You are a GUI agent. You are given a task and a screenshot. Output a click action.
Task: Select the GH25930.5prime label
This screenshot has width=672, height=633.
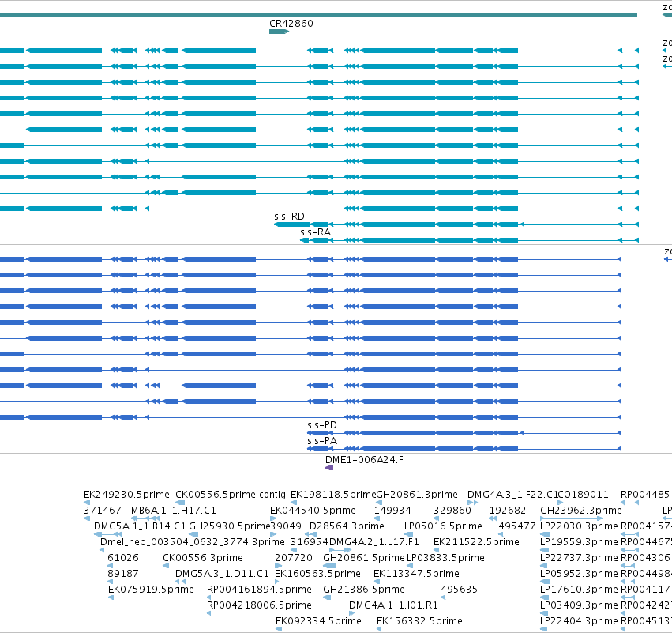pyautogui.click(x=230, y=526)
